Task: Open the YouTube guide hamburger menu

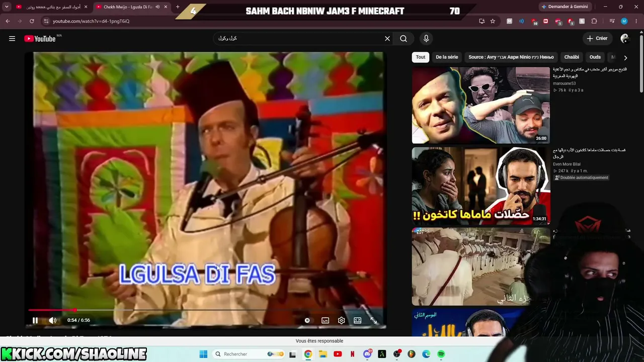Action: 12,39
